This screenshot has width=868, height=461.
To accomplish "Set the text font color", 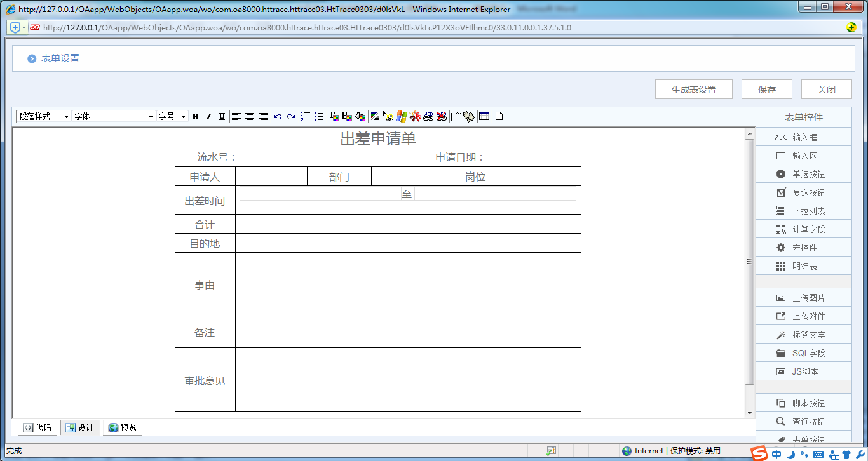I will pos(333,117).
